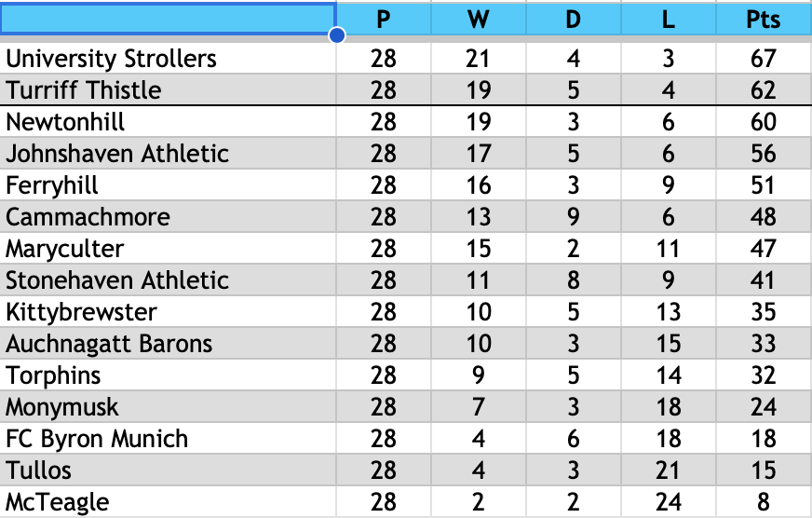Select Monymusk's wins value 7

coord(478,406)
